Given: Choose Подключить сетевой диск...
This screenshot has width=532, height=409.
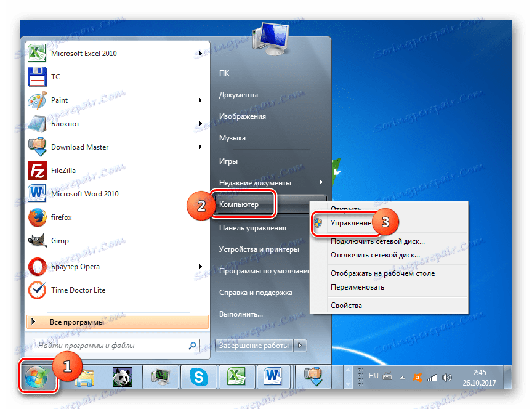Looking at the screenshot, I should (x=377, y=241).
